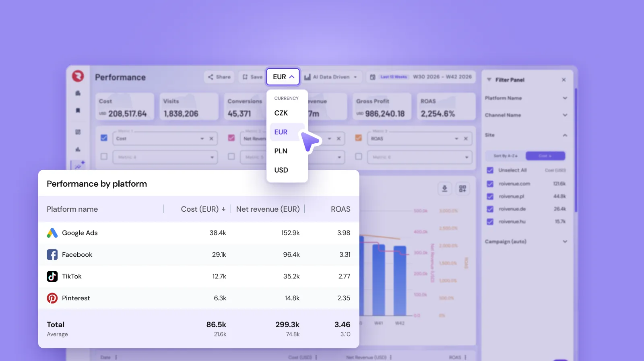Open the ROAS metric dropdown
This screenshot has height=361, width=644.
point(456,138)
